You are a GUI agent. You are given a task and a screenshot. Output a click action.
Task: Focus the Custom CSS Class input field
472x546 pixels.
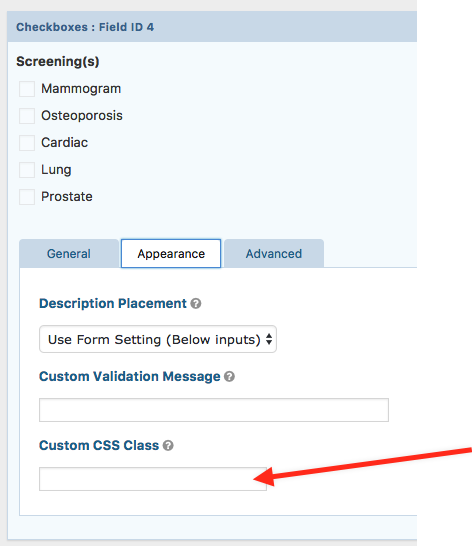pos(153,479)
